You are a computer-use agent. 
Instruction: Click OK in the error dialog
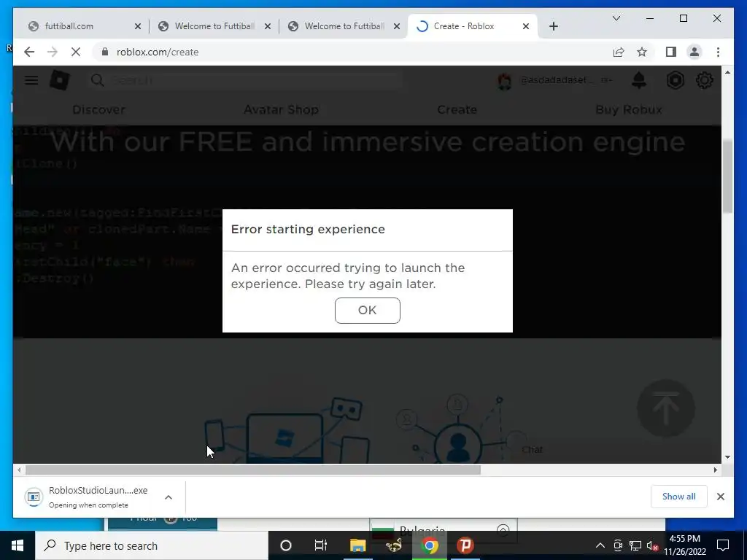coord(368,311)
